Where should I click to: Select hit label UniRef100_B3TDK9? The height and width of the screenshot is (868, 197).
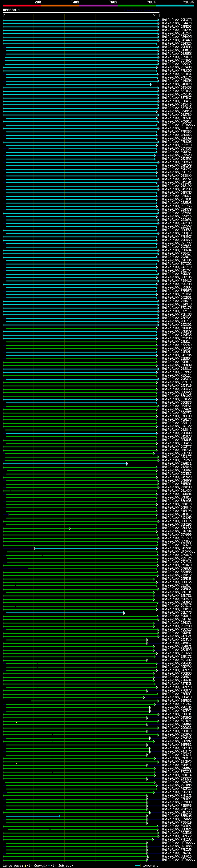(177, 128)
